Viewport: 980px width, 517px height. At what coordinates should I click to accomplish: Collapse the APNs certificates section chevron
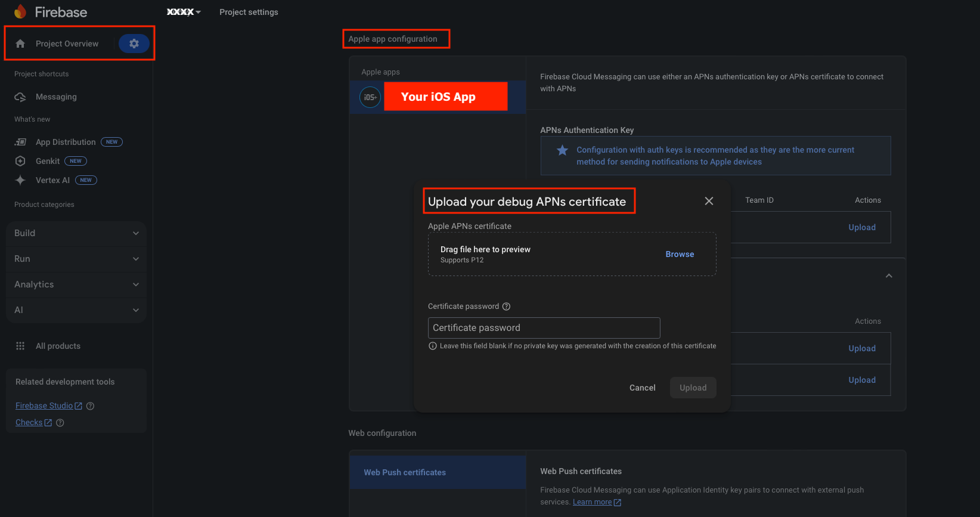(889, 275)
